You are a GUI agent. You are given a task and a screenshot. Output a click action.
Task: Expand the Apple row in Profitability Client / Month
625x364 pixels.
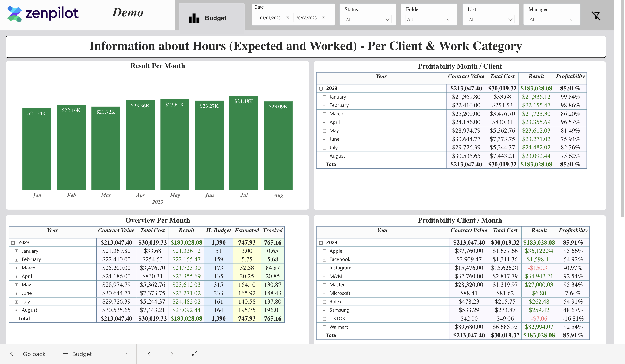click(x=324, y=251)
